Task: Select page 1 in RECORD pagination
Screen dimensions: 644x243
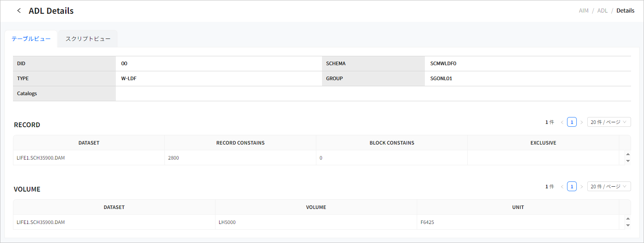Action: 572,122
